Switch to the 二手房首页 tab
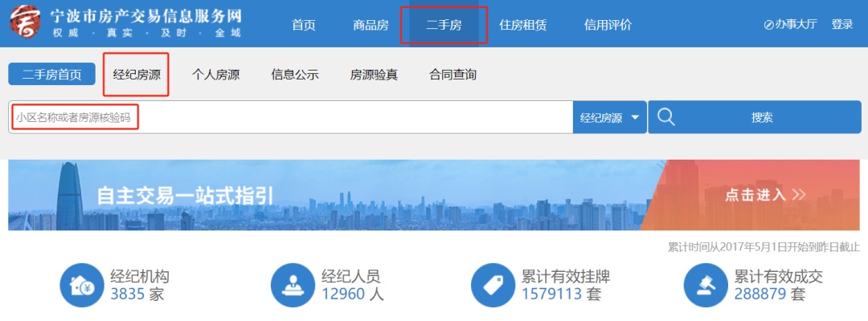This screenshot has height=321, width=868. click(x=51, y=74)
